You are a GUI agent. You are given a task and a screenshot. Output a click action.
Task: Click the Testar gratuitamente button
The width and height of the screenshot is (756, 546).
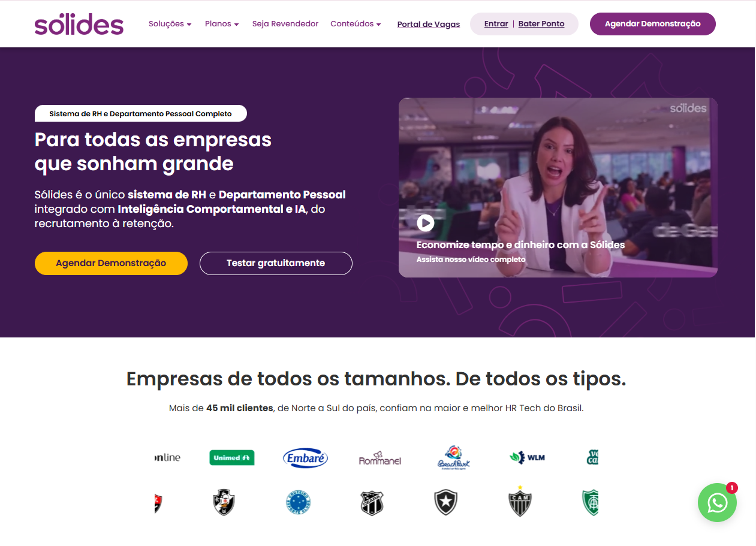coord(276,263)
